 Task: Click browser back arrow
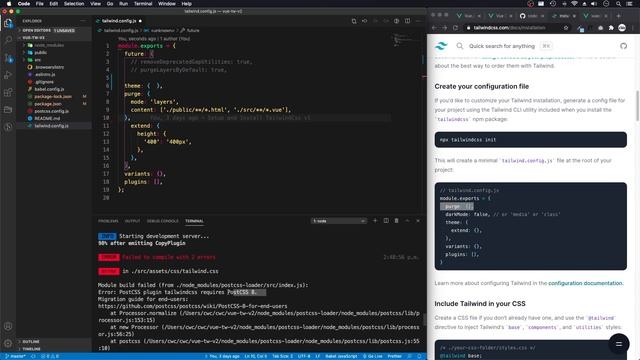tap(434, 28)
